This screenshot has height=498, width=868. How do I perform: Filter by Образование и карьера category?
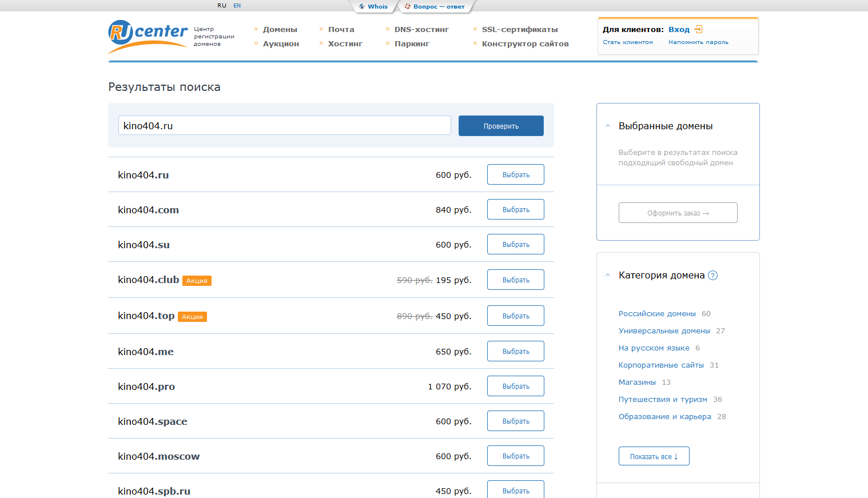point(665,417)
